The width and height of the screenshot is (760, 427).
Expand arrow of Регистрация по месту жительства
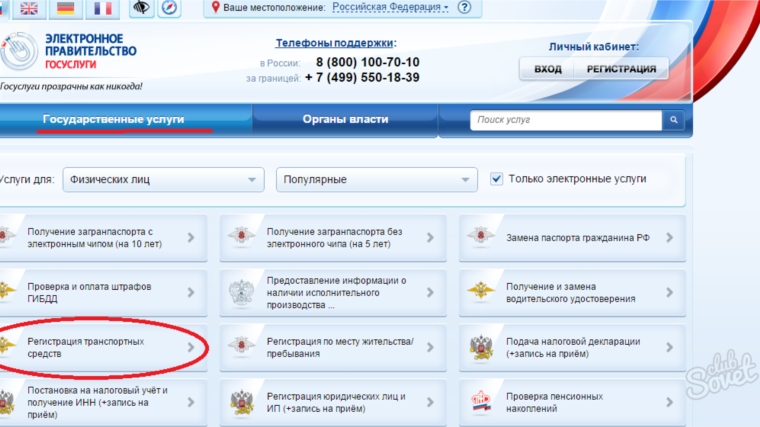(430, 347)
